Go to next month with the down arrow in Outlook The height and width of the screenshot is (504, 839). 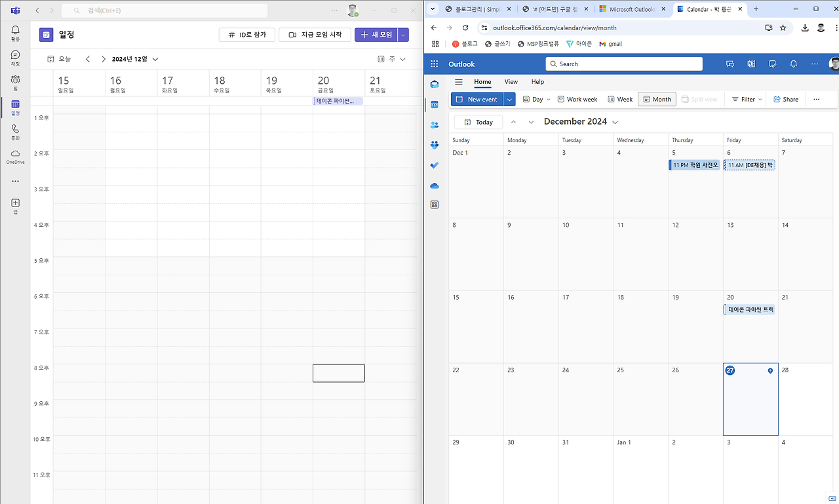pyautogui.click(x=531, y=122)
